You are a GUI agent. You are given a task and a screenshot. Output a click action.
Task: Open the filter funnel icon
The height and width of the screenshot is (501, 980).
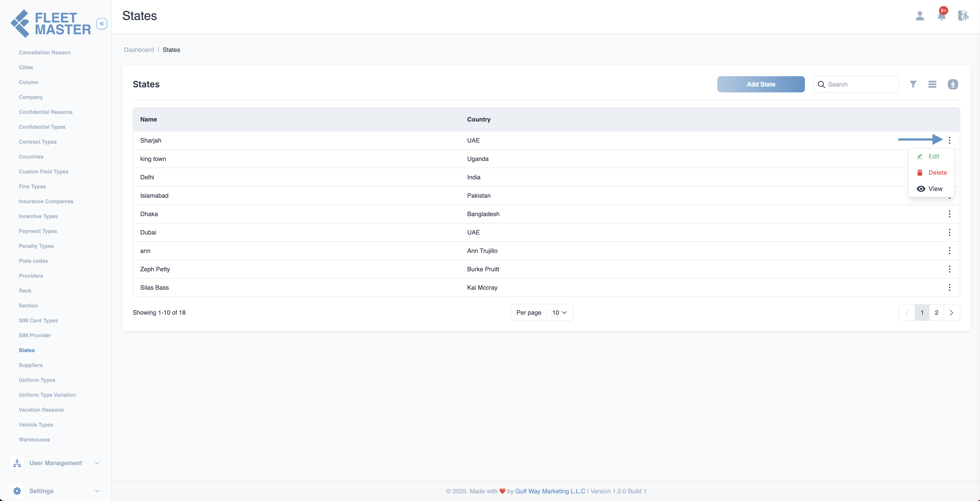913,84
